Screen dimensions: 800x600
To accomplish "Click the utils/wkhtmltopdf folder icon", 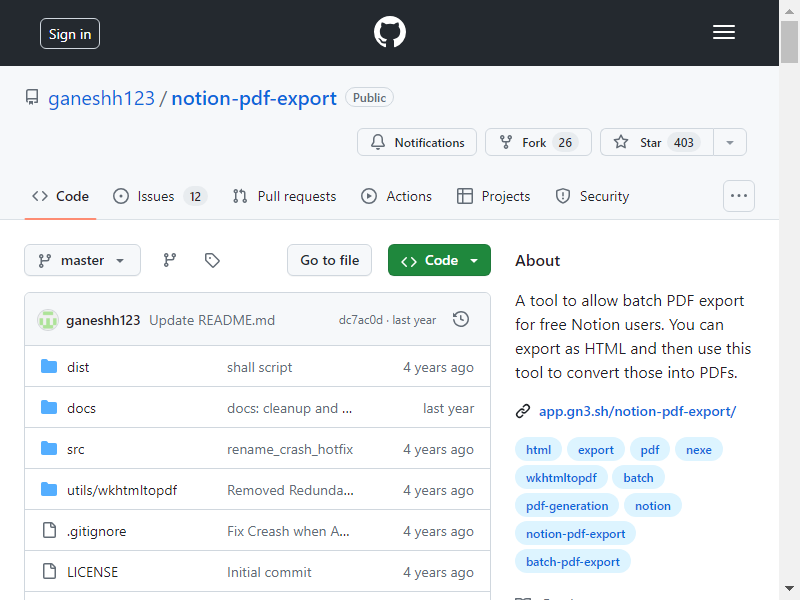I will pyautogui.click(x=49, y=489).
